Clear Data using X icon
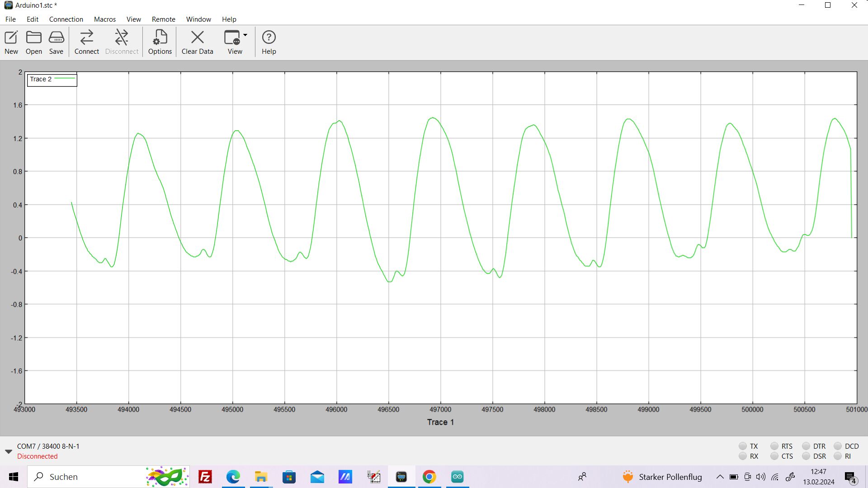This screenshot has width=868, height=488. tap(197, 38)
